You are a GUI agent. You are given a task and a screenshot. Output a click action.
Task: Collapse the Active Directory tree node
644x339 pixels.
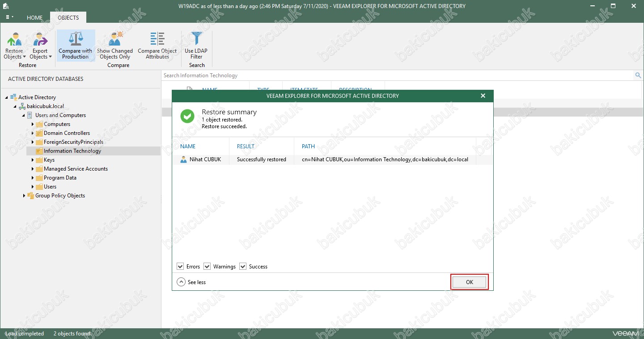(x=7, y=97)
